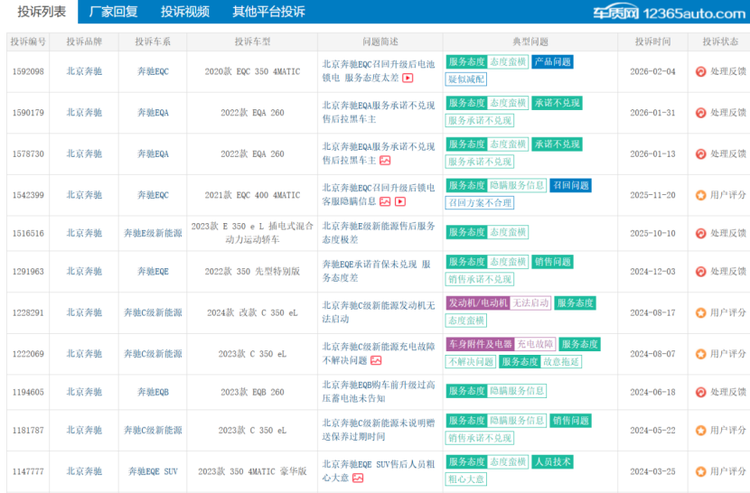The width and height of the screenshot is (750, 493).
Task: Click the 车身附件及电器 tag
Action: (x=480, y=344)
